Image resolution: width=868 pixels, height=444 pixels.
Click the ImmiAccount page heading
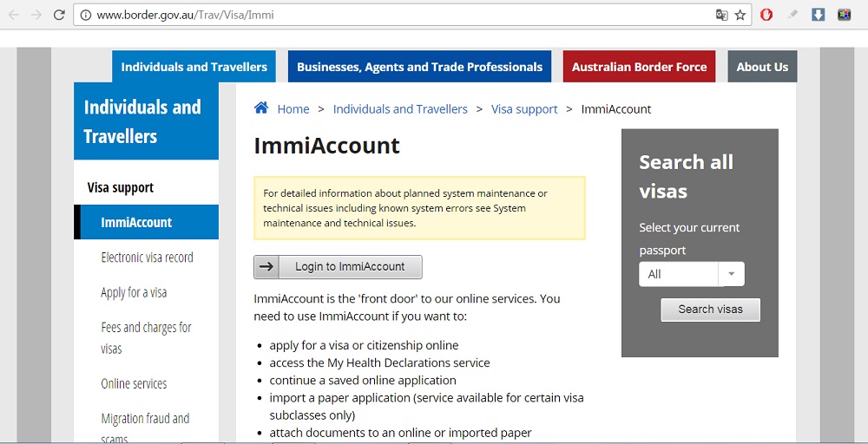[x=326, y=146]
